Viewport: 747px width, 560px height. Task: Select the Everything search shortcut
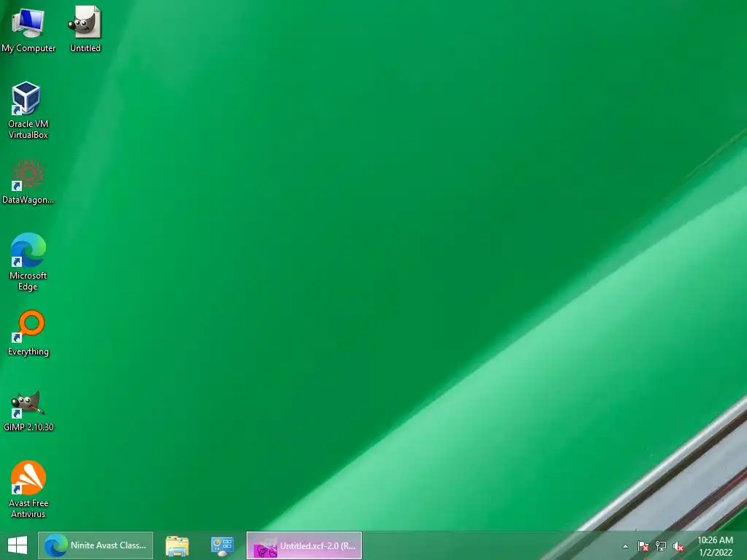pos(28,333)
